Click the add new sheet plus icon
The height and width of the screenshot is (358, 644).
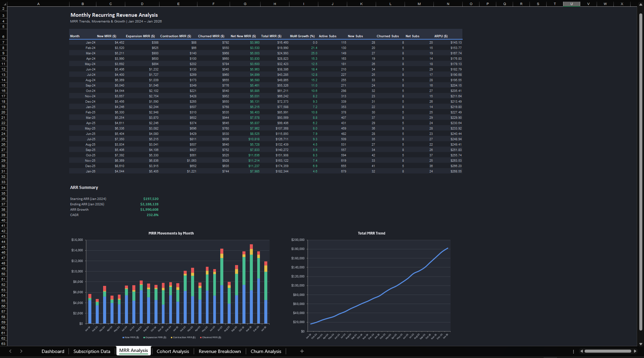(302, 351)
